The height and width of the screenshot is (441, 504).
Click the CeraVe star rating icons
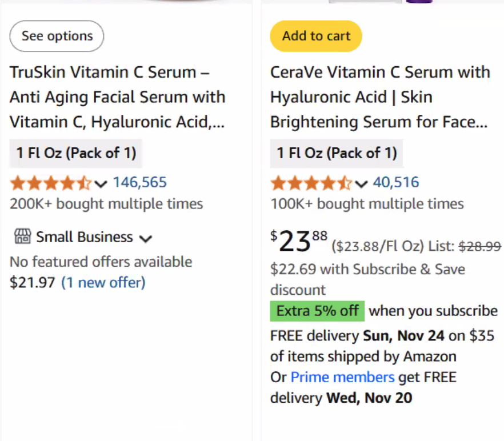pyautogui.click(x=311, y=183)
